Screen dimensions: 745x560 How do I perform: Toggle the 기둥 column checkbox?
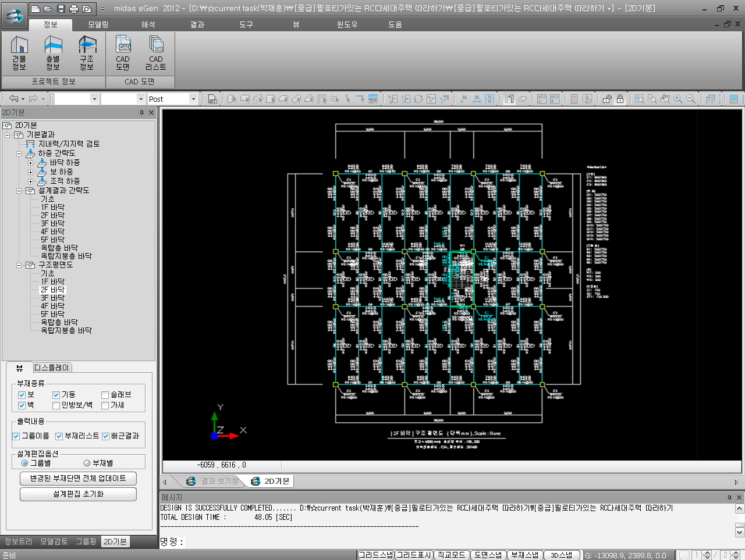pos(56,395)
